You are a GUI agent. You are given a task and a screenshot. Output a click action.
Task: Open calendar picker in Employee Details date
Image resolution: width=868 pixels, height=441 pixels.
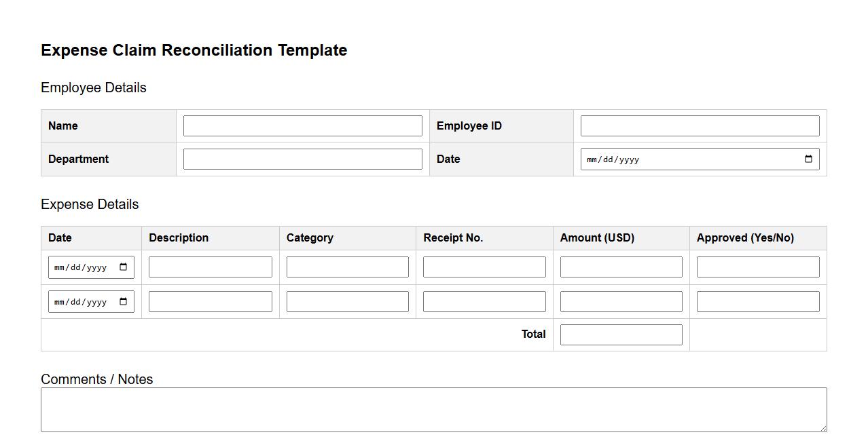pyautogui.click(x=808, y=159)
